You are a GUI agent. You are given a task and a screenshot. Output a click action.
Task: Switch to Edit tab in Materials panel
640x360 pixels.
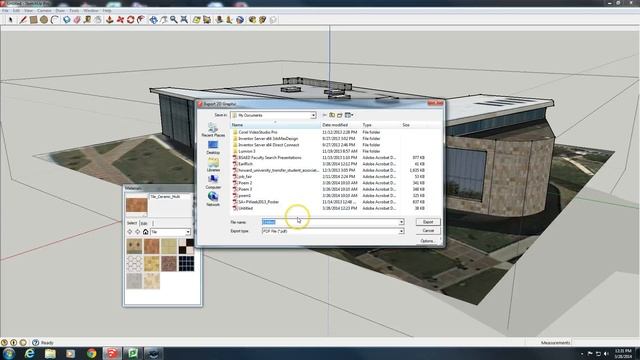click(144, 223)
